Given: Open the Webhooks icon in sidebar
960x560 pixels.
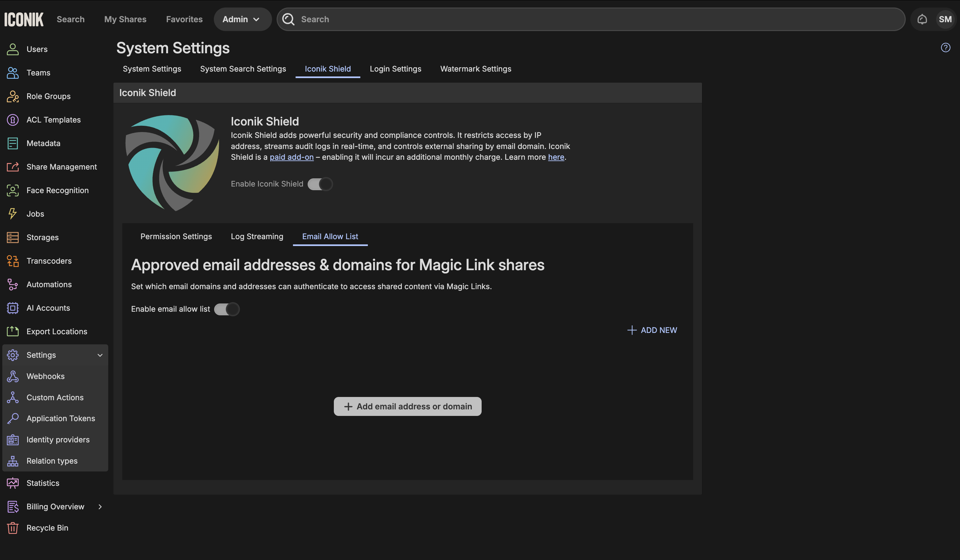Looking at the screenshot, I should point(12,376).
